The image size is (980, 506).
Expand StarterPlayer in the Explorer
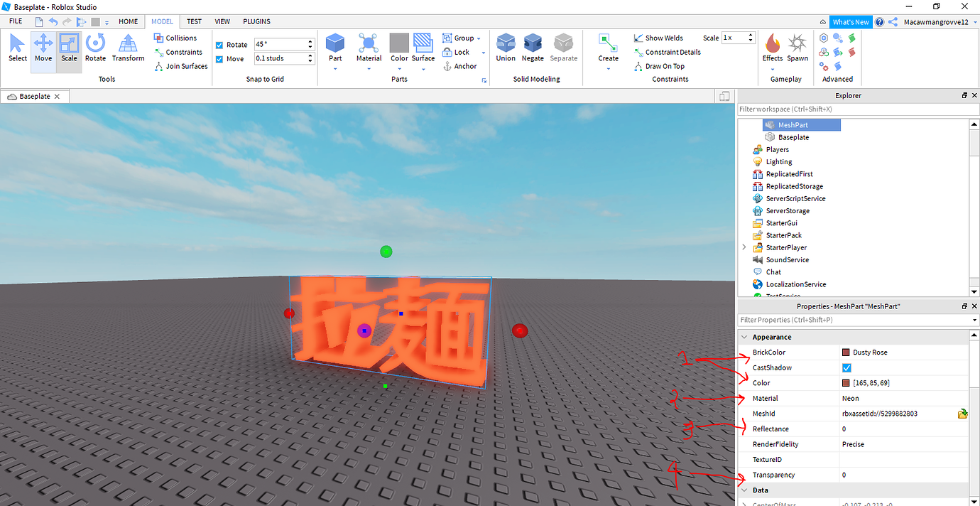tap(744, 247)
